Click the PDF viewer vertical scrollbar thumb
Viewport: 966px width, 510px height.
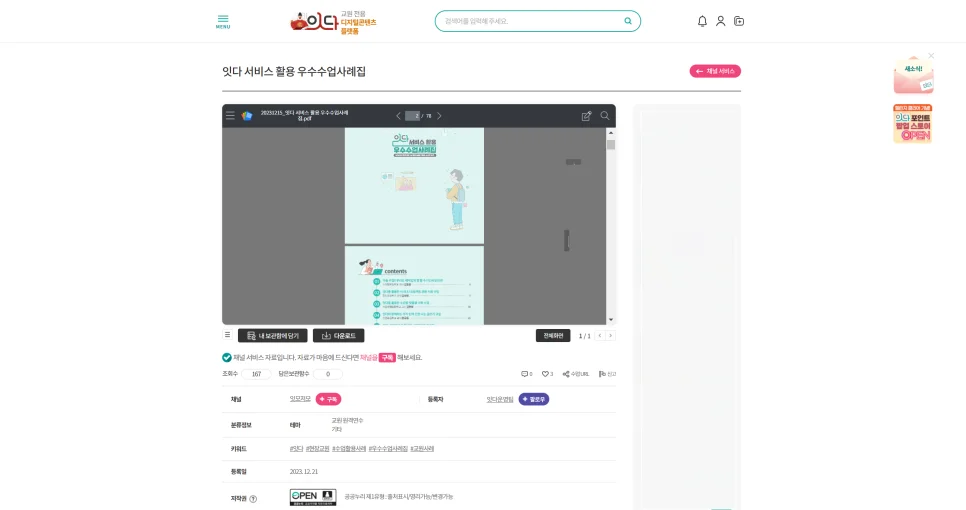point(611,145)
